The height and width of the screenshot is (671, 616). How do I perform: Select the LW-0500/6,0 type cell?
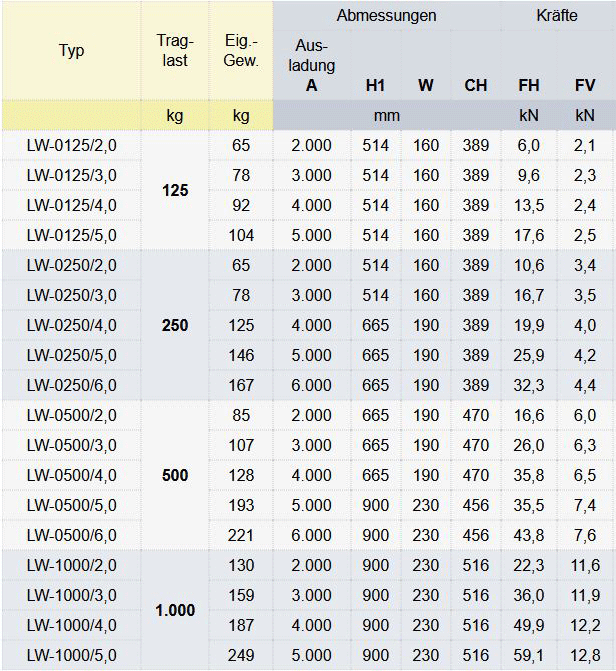pos(71,536)
